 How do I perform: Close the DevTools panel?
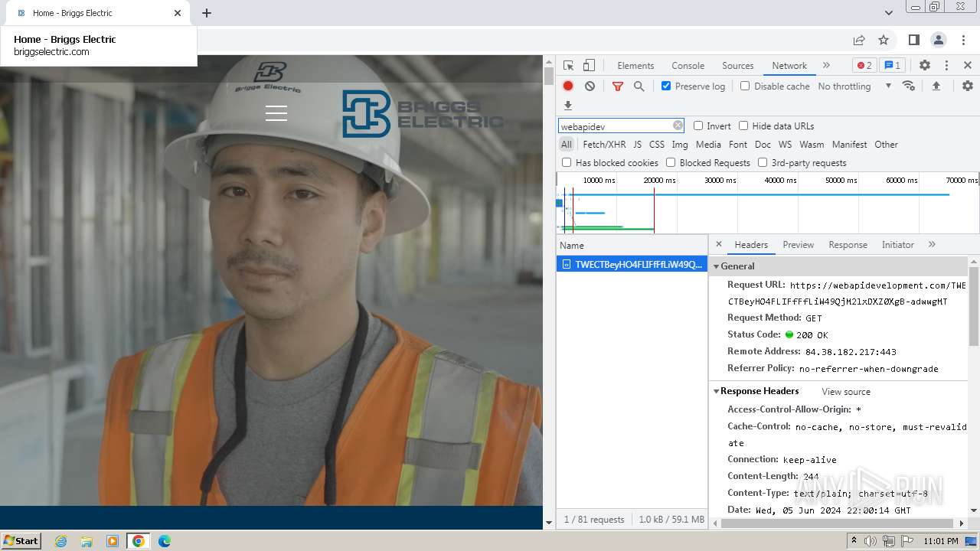click(968, 66)
